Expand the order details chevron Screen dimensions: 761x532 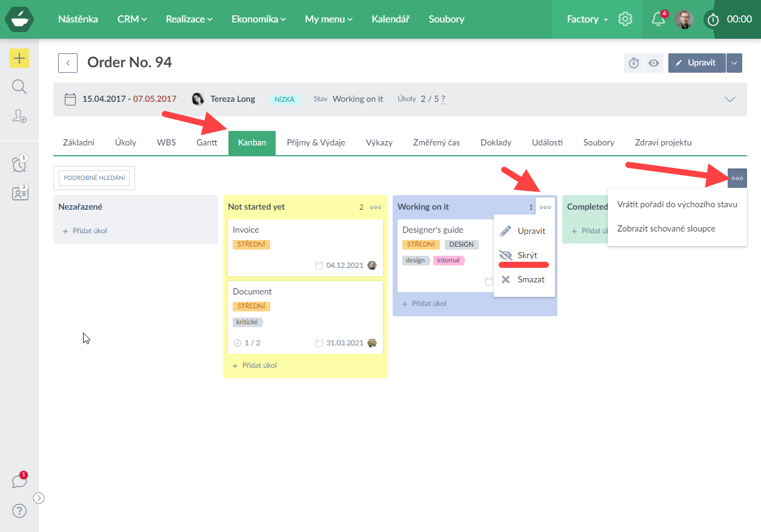pyautogui.click(x=730, y=99)
